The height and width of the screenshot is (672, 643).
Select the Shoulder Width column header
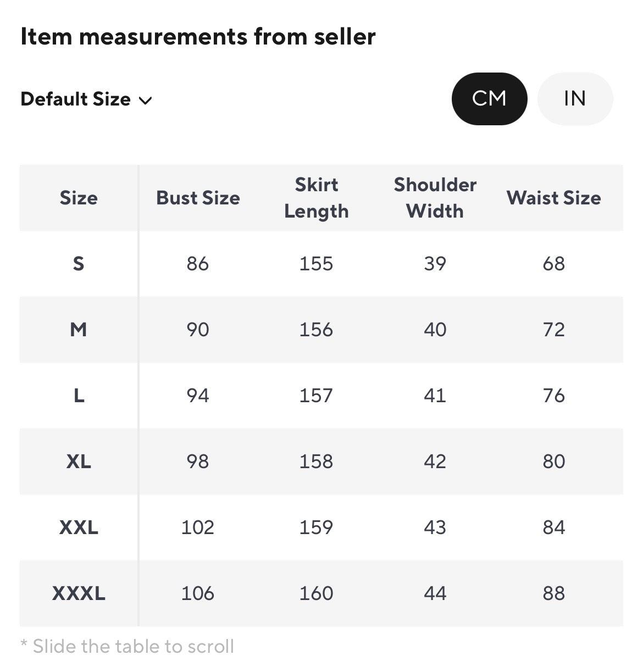pos(435,198)
